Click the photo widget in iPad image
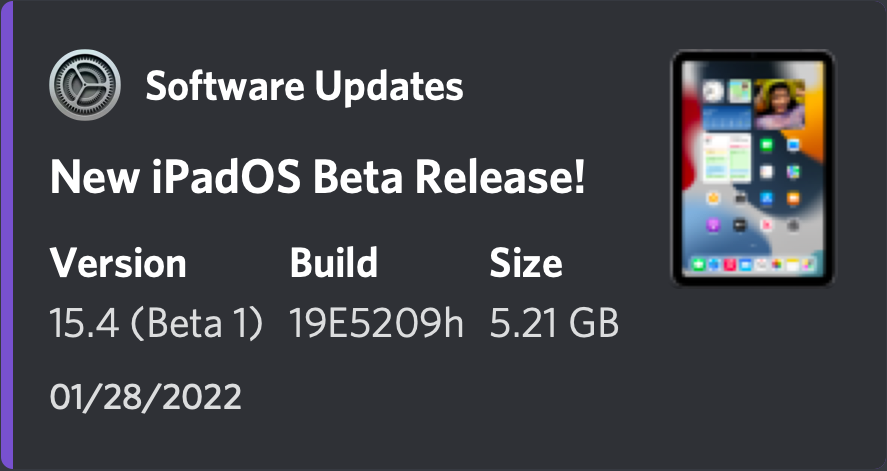887x471 pixels. (779, 103)
